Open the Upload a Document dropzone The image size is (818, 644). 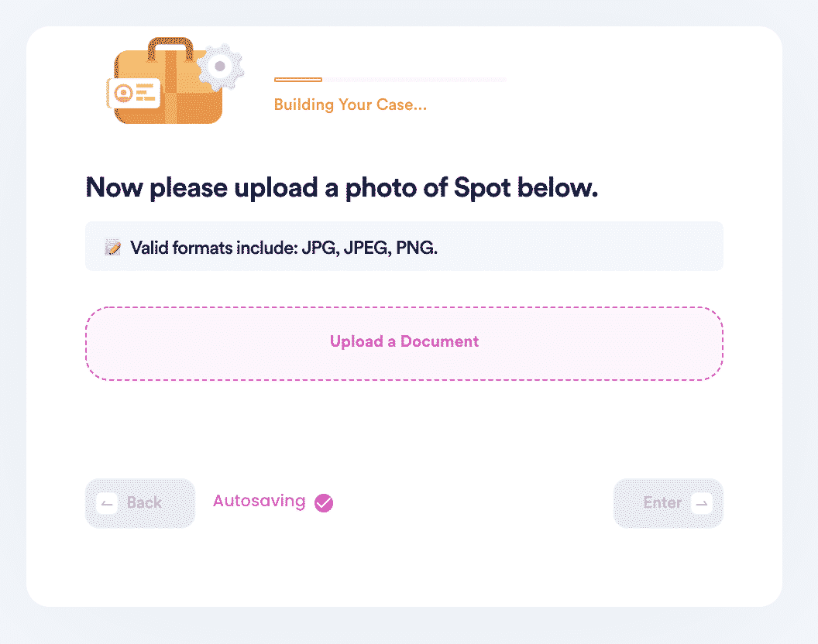(x=404, y=344)
